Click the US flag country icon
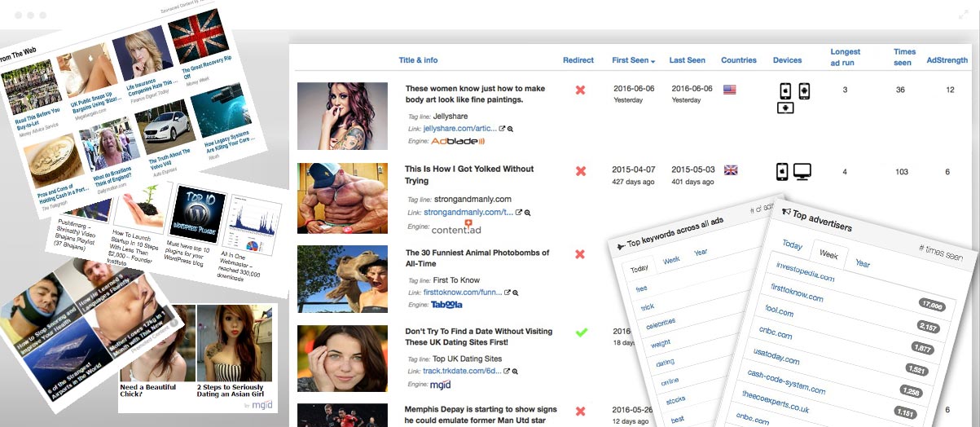This screenshot has height=427, width=980. (x=729, y=90)
